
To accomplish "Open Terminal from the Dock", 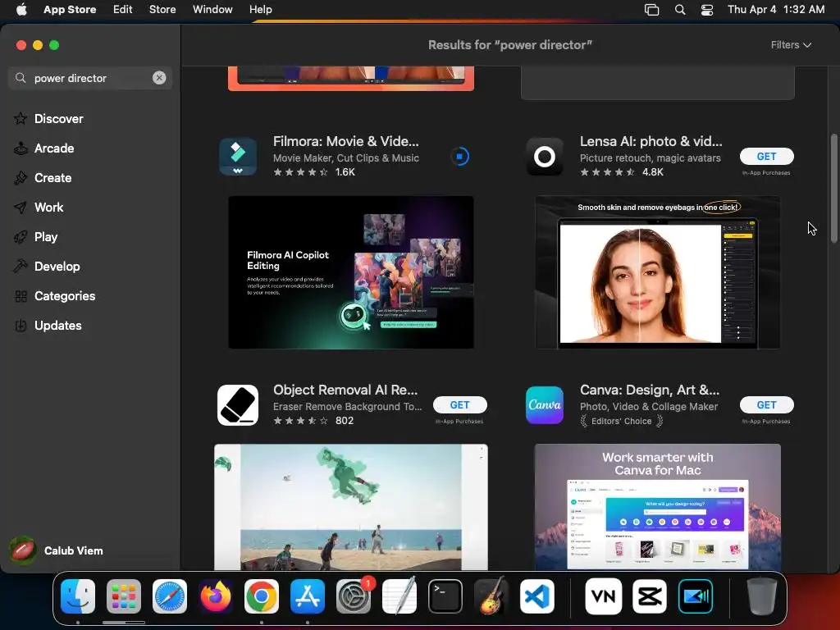I will point(445,596).
